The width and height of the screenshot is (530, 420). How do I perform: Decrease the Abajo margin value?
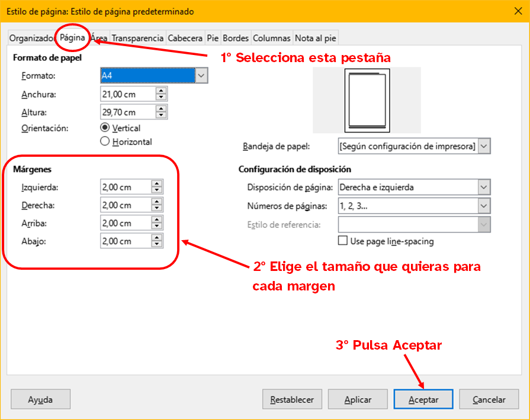tap(156, 245)
